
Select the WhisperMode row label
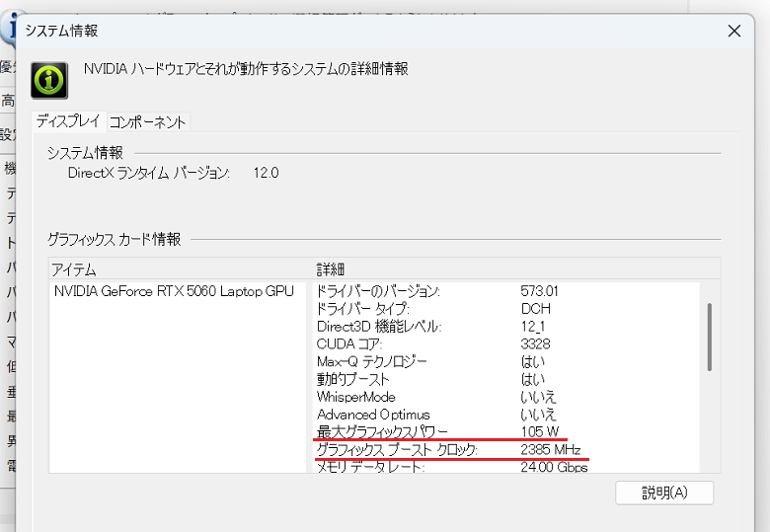(x=355, y=397)
